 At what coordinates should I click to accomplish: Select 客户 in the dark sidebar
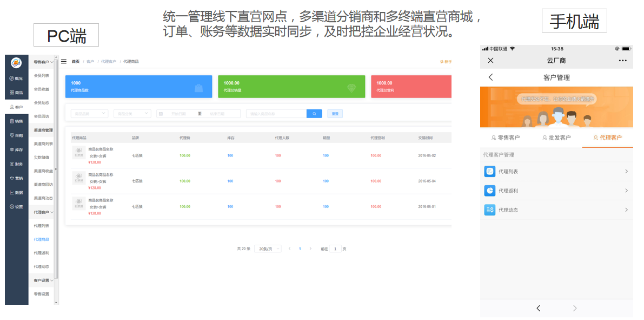click(16, 107)
